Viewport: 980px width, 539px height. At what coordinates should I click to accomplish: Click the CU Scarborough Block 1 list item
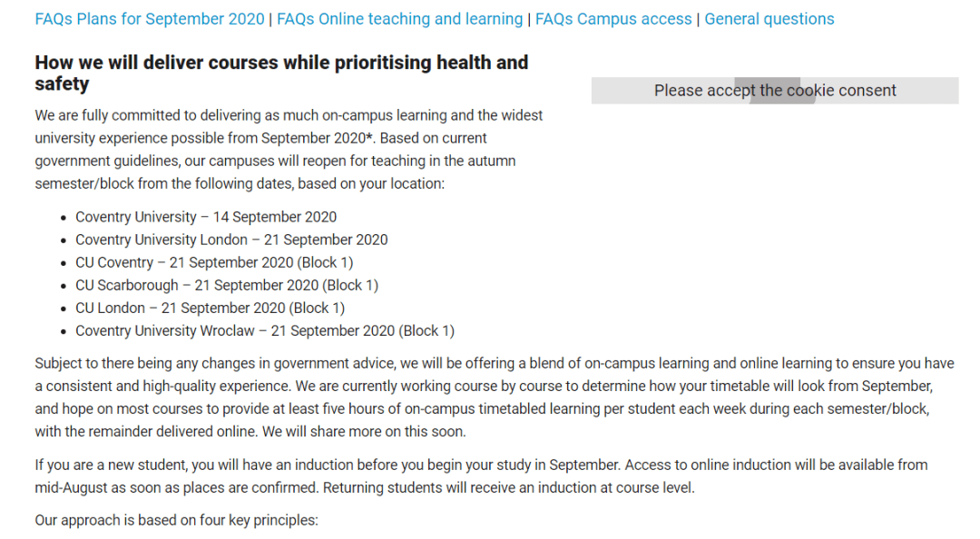point(227,285)
